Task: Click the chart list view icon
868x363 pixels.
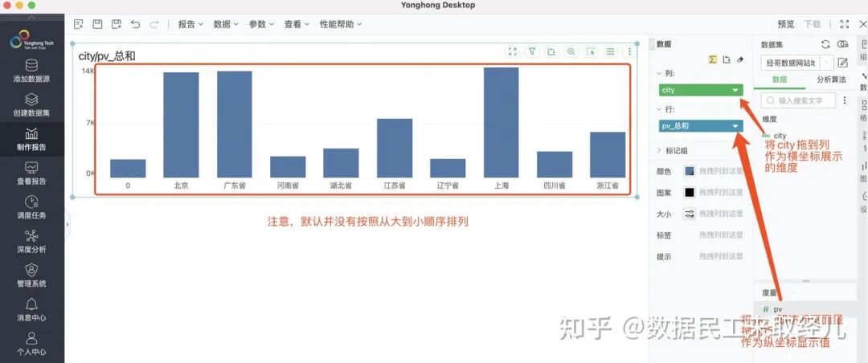Action: tap(610, 51)
